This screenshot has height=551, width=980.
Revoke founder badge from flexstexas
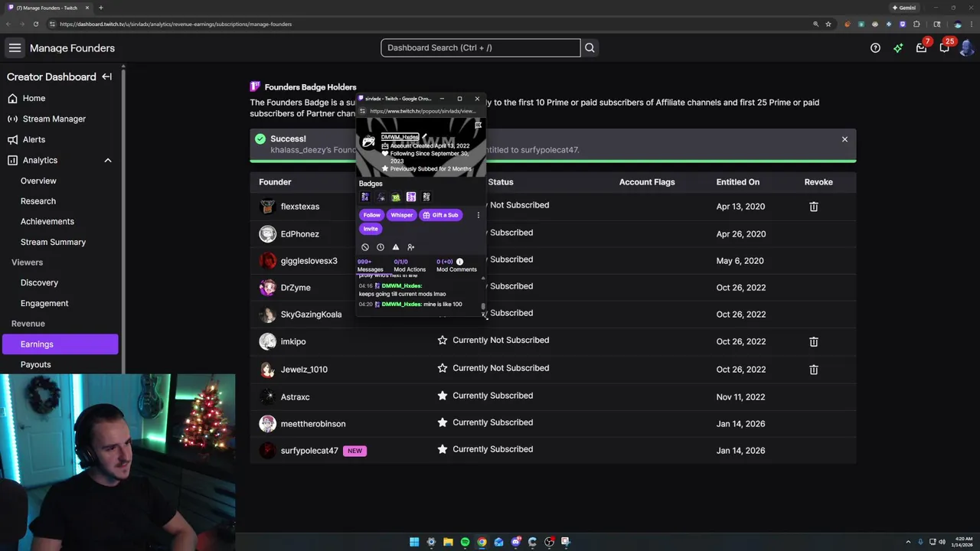coord(813,207)
